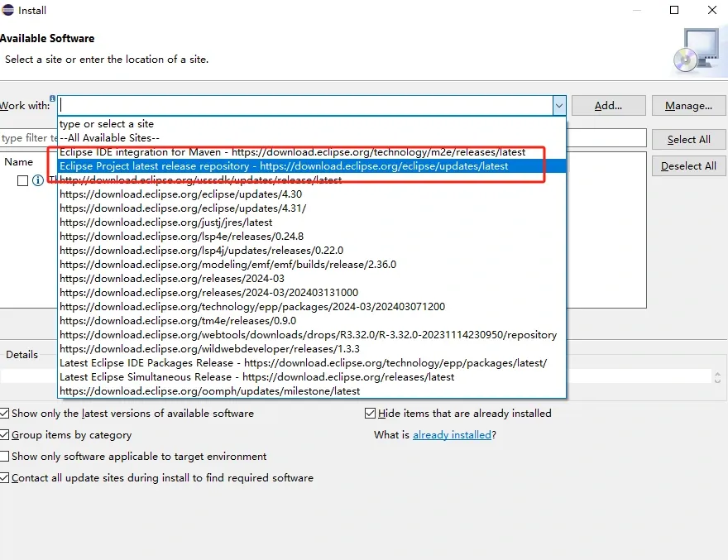
Task: Select Eclipse Project latest release repository entry
Action: pos(312,166)
